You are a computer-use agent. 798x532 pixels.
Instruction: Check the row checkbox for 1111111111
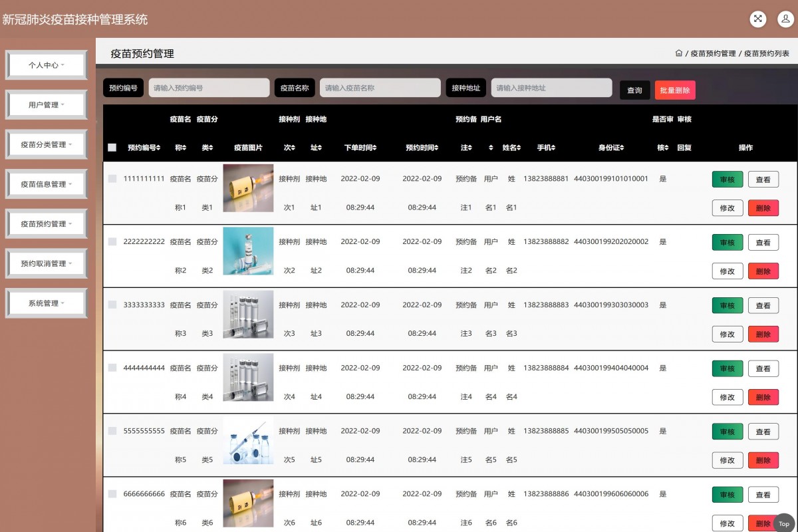[x=112, y=179]
